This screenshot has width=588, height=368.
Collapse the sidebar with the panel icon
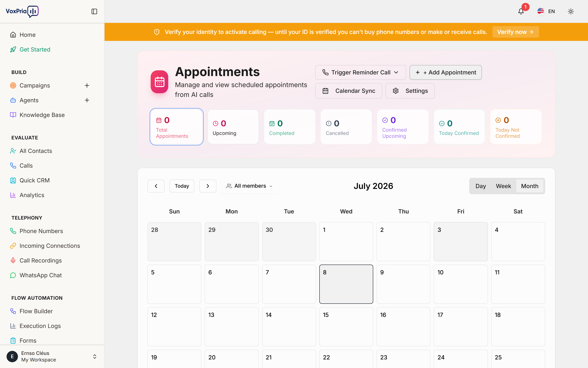(x=94, y=11)
